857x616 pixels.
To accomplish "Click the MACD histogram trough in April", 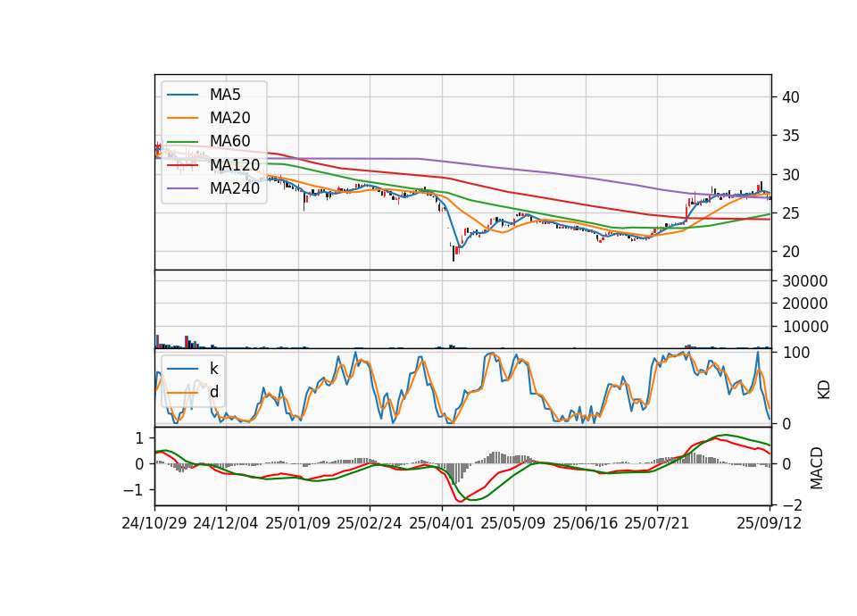I will click(x=454, y=473).
